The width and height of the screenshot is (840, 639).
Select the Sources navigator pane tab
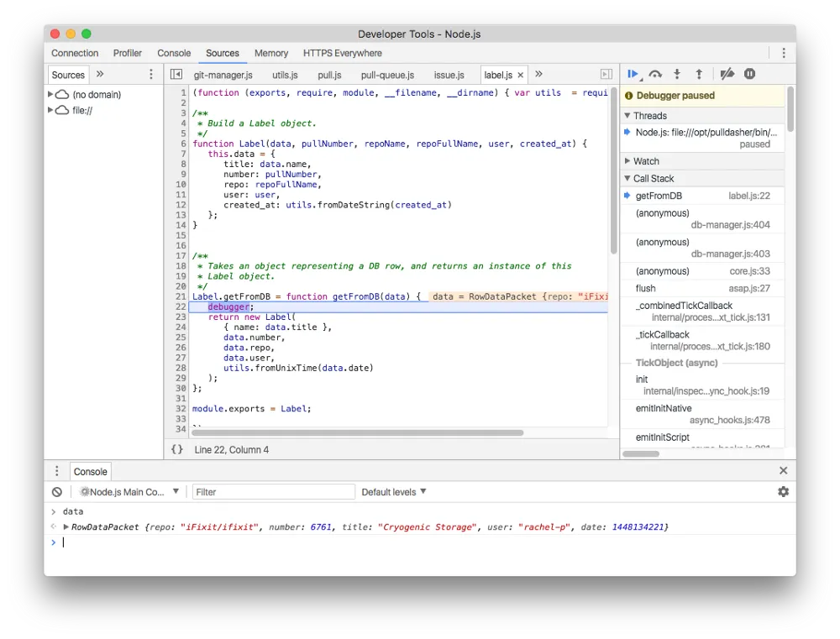pos(68,75)
